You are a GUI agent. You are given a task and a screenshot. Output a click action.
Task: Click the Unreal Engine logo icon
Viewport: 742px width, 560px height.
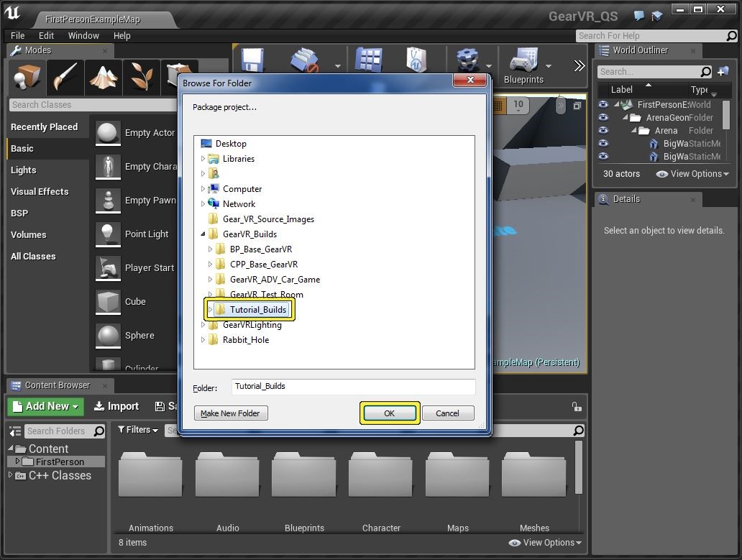[12, 12]
